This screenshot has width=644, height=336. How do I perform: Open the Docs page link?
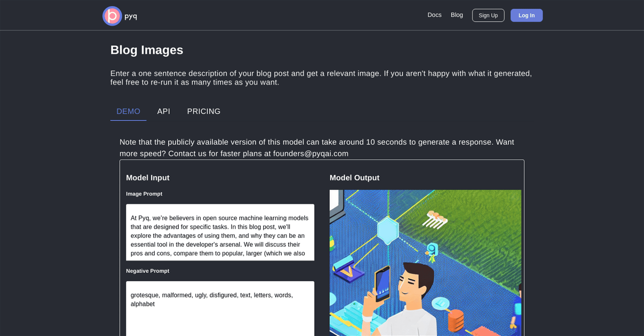click(x=434, y=15)
